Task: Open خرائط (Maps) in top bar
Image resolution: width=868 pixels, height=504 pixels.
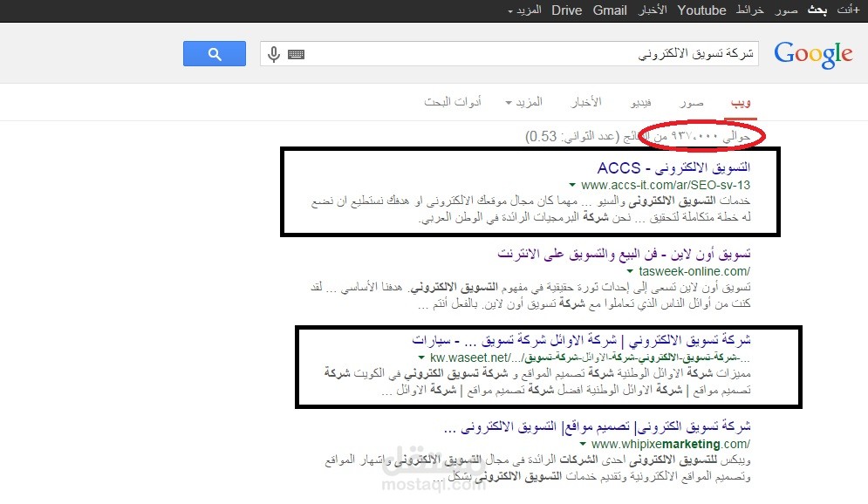Action: (749, 10)
